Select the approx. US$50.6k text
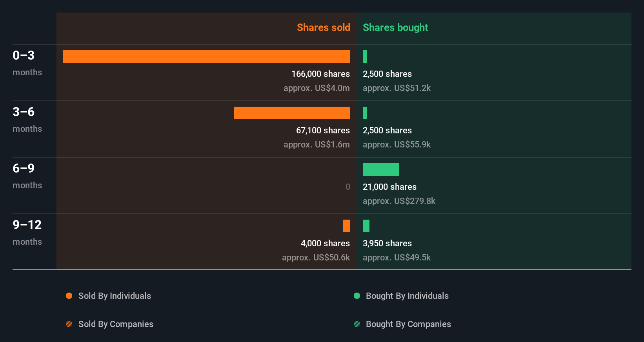644x342 pixels. 316,257
